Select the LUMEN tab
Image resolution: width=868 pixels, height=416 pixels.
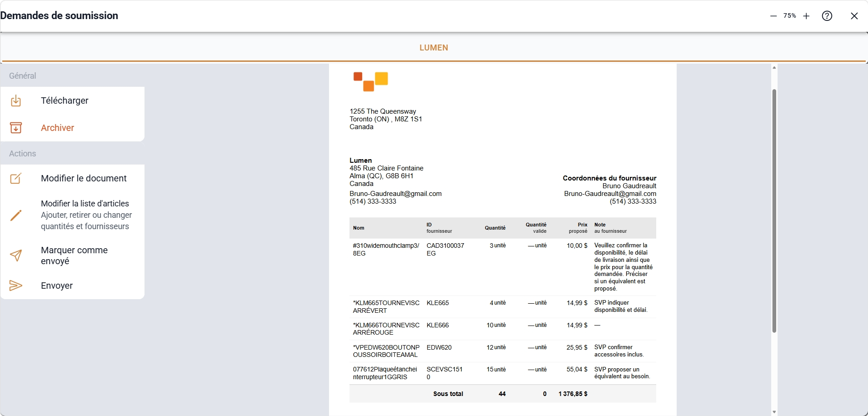coord(434,48)
